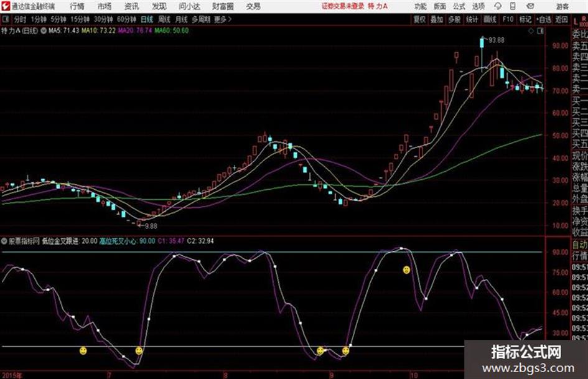The height and width of the screenshot is (379, 588).
Task: Click the MA10: 73.22 indicator value
Action: pyautogui.click(x=99, y=30)
